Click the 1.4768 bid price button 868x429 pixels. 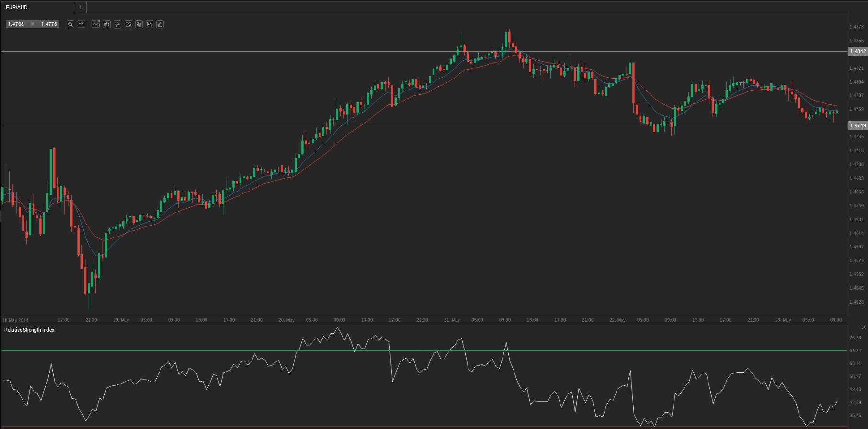(x=16, y=24)
